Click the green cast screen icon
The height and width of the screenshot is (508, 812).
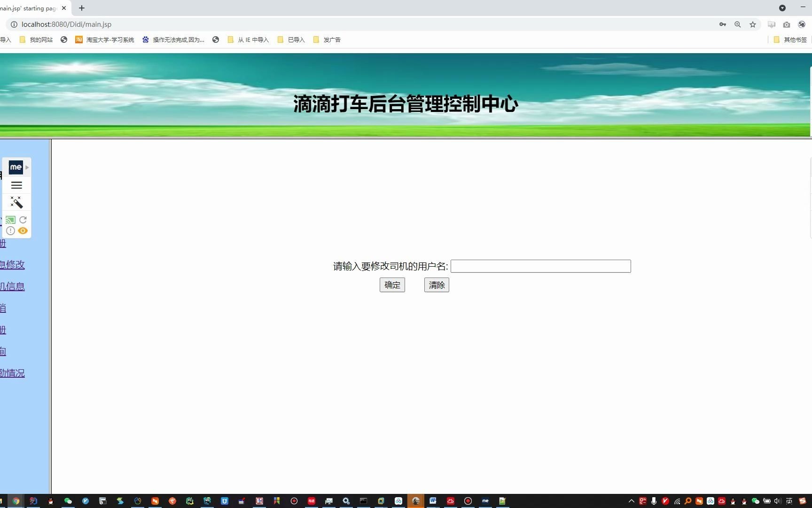(11, 220)
